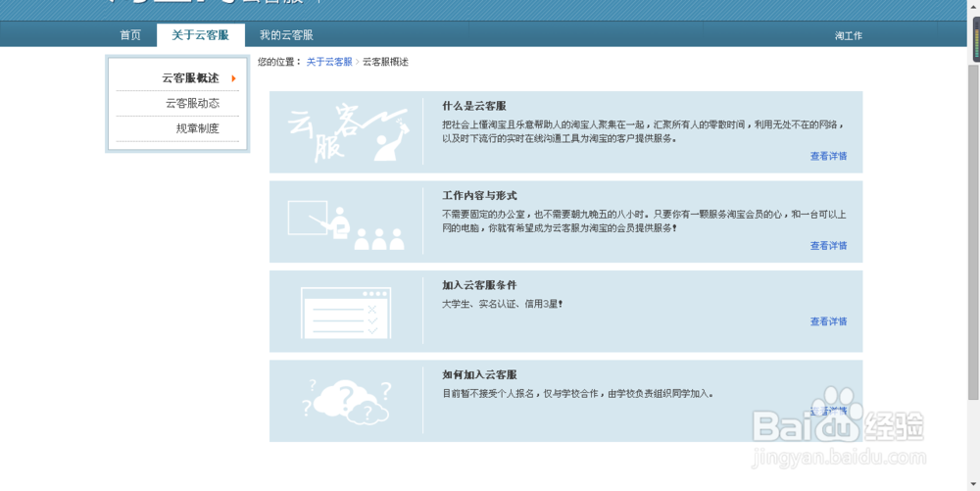Open 查看详情 for 什么是云客服
Viewport: 980px width, 491px height.
pyautogui.click(x=829, y=156)
